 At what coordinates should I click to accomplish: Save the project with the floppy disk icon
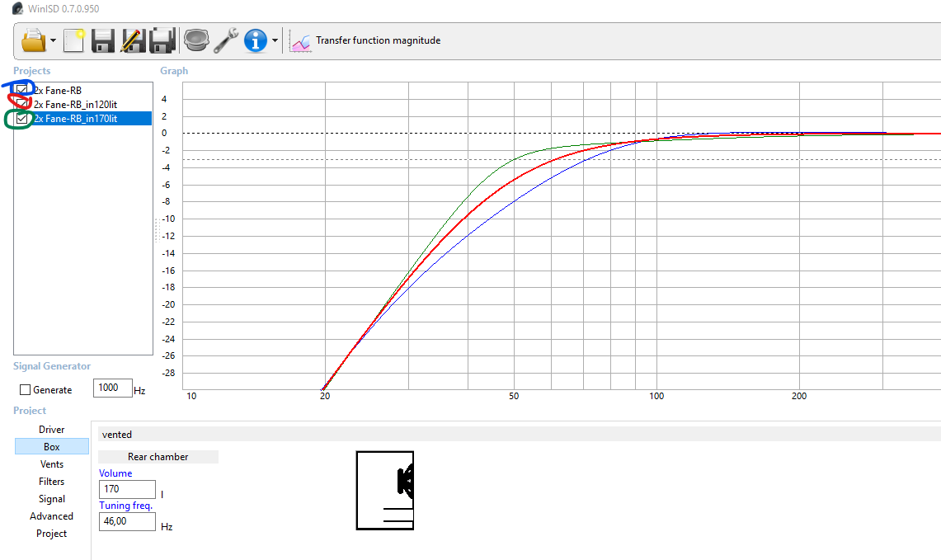[x=102, y=40]
